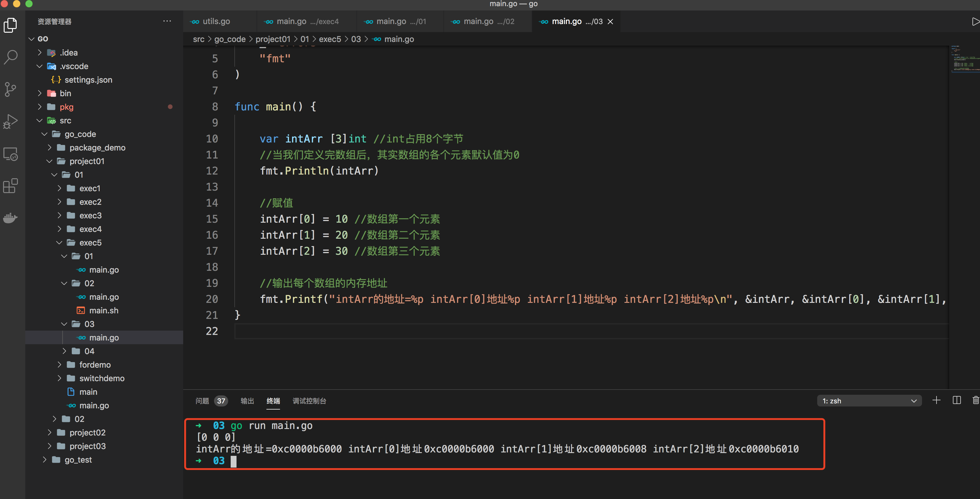
Task: Split the terminal panel
Action: pos(957,401)
